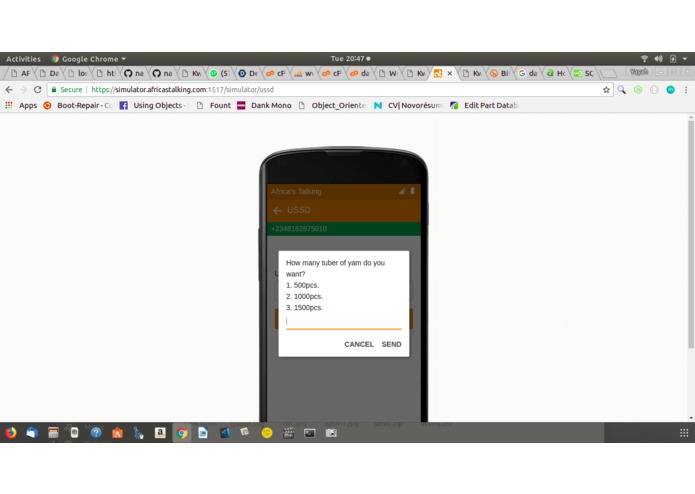Click the battery status icon
The height and width of the screenshot is (494, 695).
[x=673, y=59]
